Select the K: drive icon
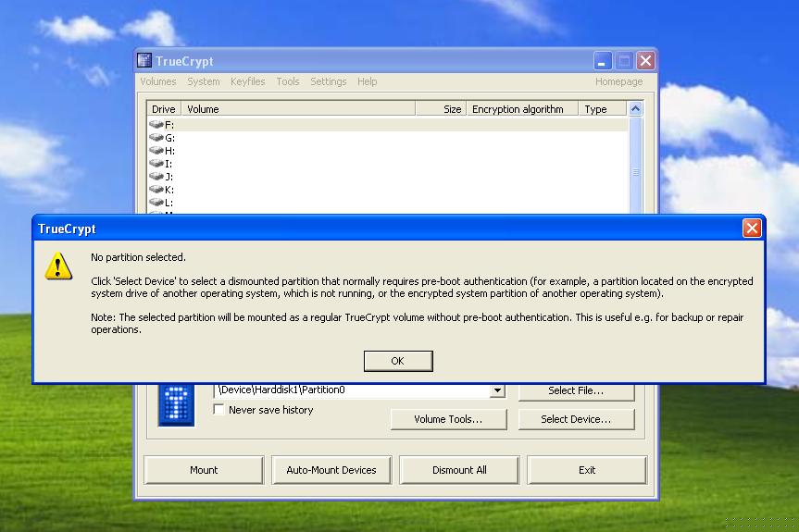Image resolution: width=799 pixels, height=532 pixels. pos(156,190)
